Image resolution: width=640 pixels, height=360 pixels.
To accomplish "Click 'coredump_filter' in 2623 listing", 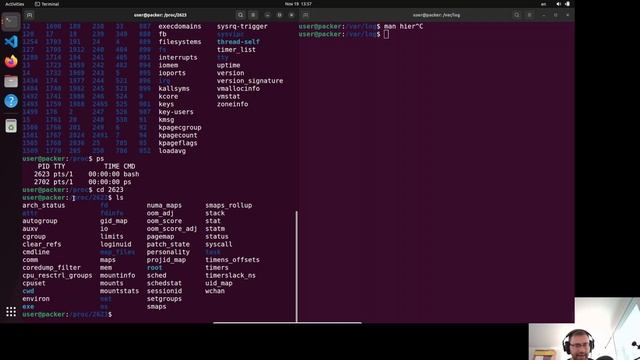I will pos(51,268).
